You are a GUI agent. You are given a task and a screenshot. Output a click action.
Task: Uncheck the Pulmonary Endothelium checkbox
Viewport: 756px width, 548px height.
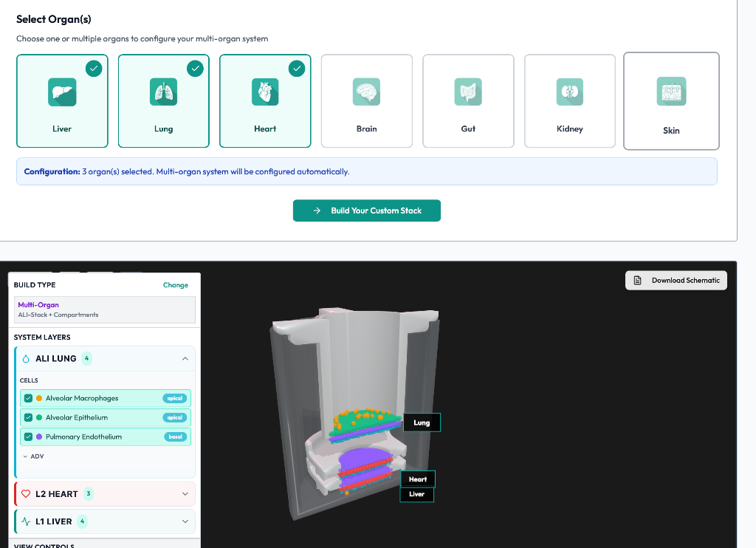pyautogui.click(x=29, y=437)
